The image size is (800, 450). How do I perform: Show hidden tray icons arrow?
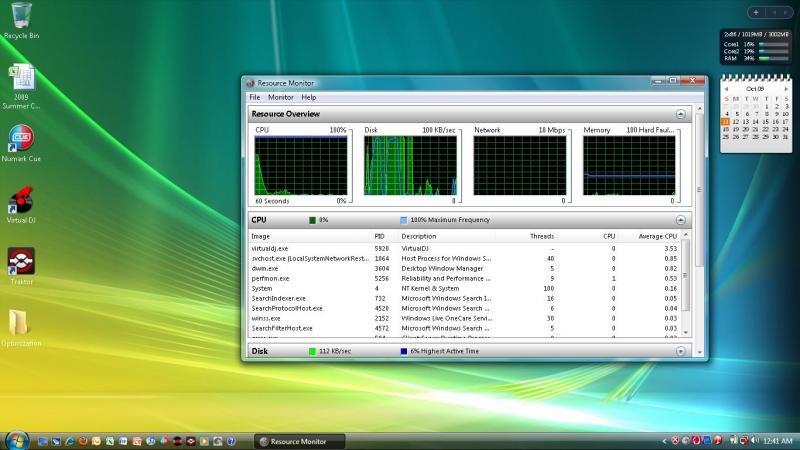point(664,441)
